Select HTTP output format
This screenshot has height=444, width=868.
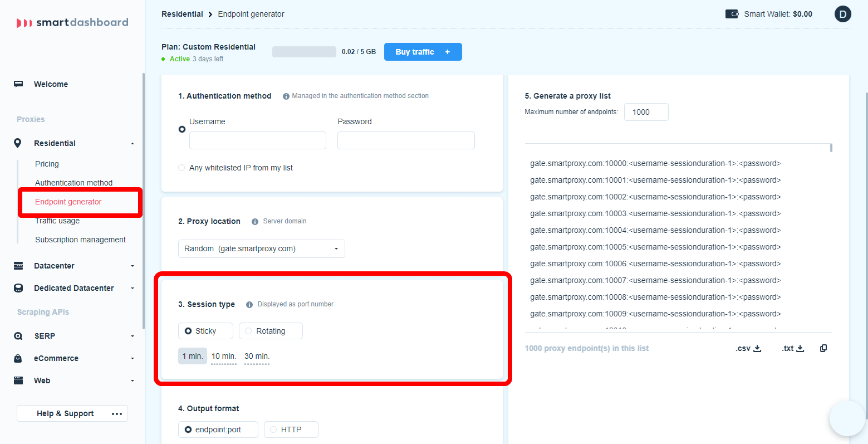tap(291, 430)
